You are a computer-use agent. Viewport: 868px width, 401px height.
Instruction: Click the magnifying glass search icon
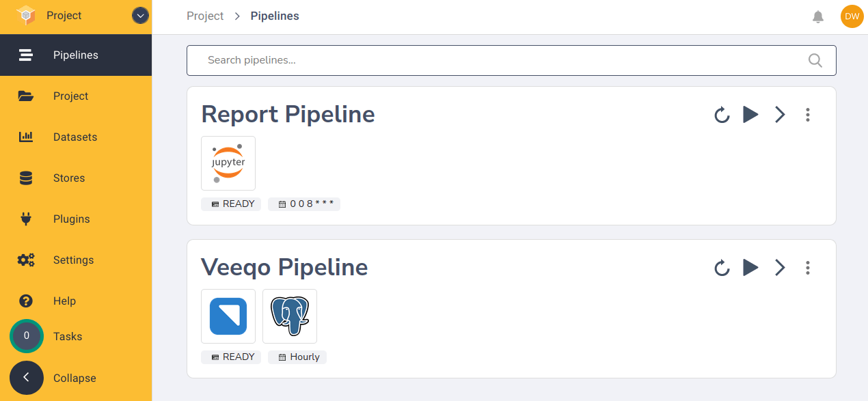(815, 60)
